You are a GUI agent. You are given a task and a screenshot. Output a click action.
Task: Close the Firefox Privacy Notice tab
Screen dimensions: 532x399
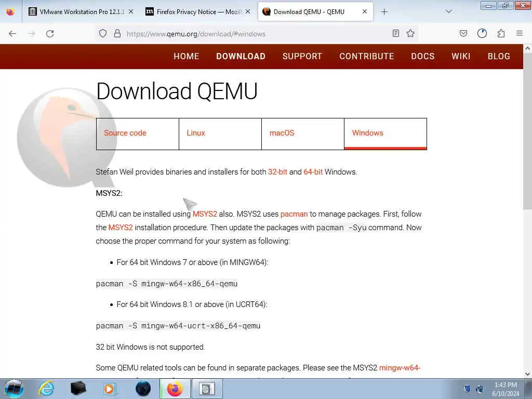point(248,12)
